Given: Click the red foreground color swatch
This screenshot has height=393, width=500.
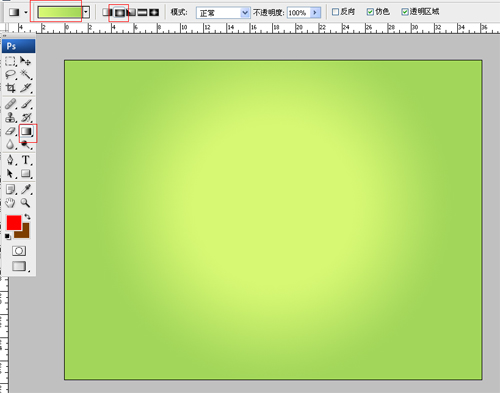Looking at the screenshot, I should 14,222.
